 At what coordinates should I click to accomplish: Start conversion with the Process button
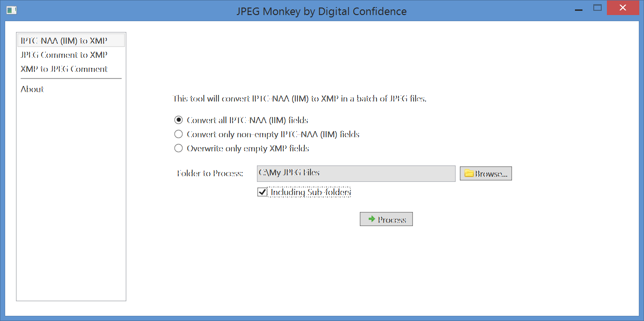point(386,219)
